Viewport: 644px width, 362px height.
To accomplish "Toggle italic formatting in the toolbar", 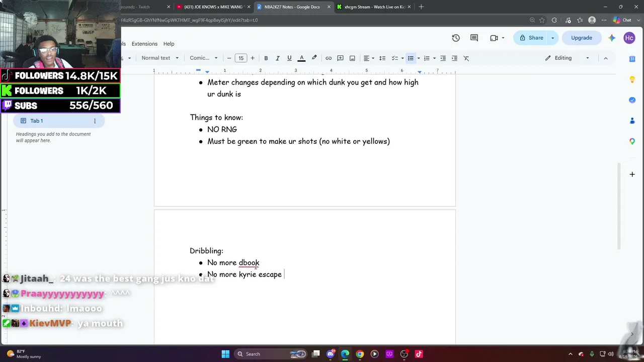I will click(x=277, y=58).
